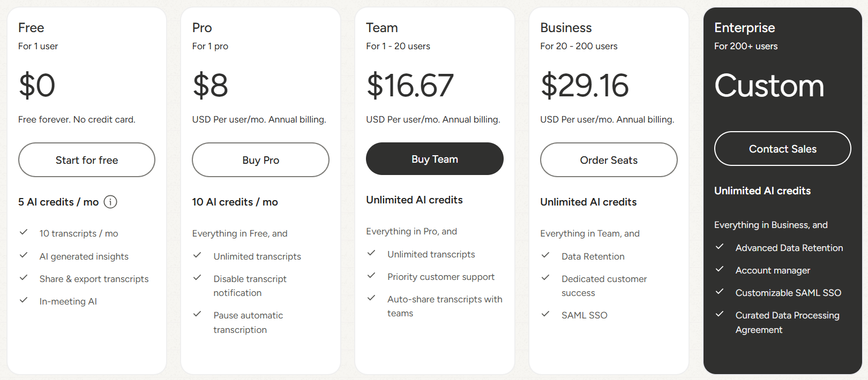Select the Enterprise plan heading
Viewport: 868px width, 380px height.
click(x=744, y=28)
